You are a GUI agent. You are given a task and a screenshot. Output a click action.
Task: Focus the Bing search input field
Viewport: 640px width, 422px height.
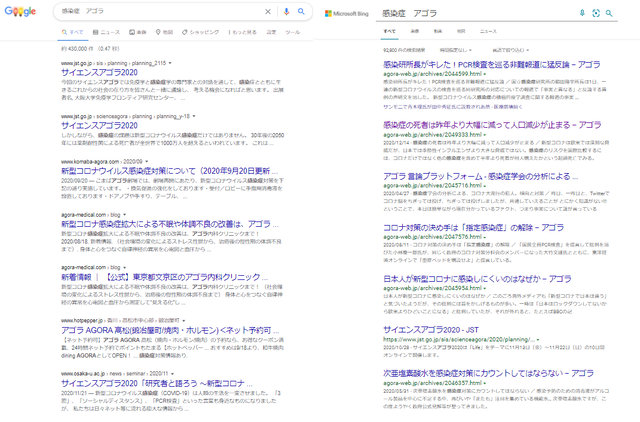click(x=478, y=13)
